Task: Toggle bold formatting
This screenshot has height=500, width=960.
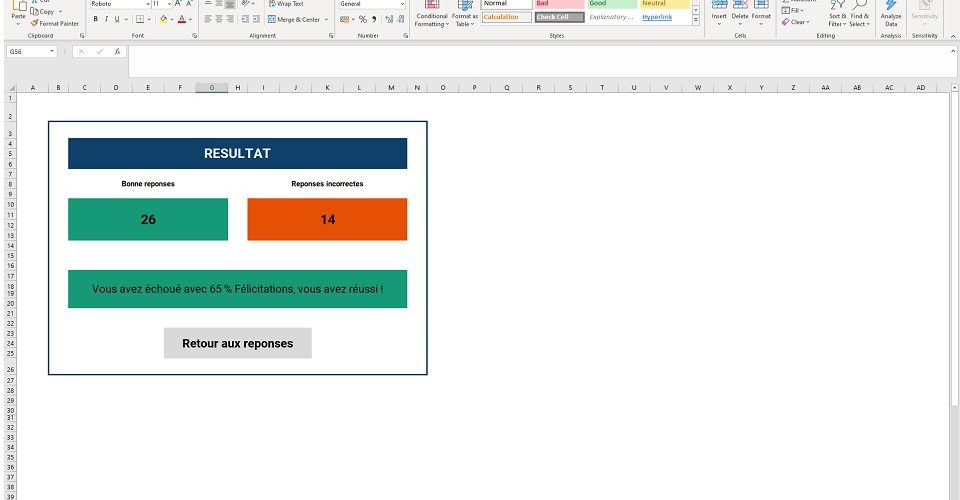Action: coord(96,20)
